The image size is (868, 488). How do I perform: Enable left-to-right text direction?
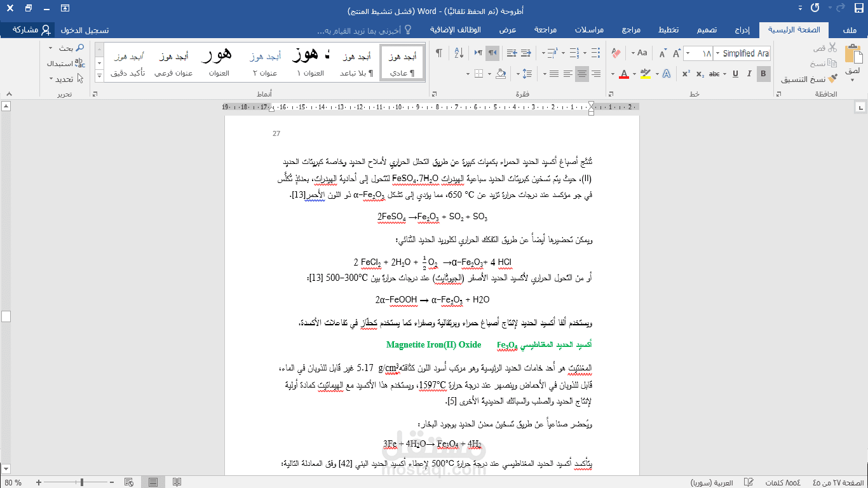[478, 53]
